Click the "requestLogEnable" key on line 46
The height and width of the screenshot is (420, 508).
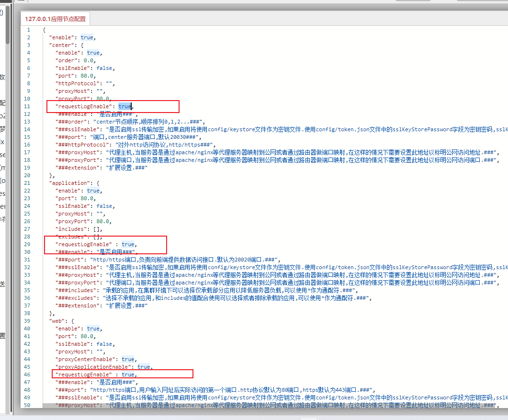tap(84, 375)
